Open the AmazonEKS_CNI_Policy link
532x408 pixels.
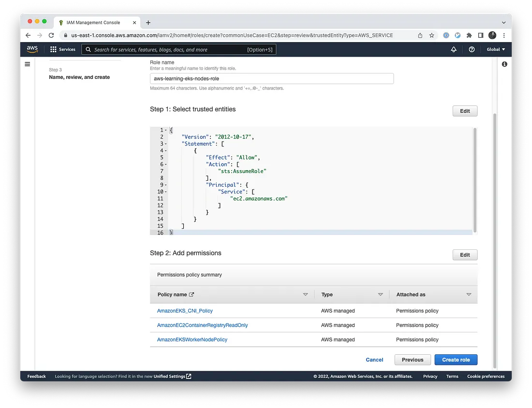(185, 311)
